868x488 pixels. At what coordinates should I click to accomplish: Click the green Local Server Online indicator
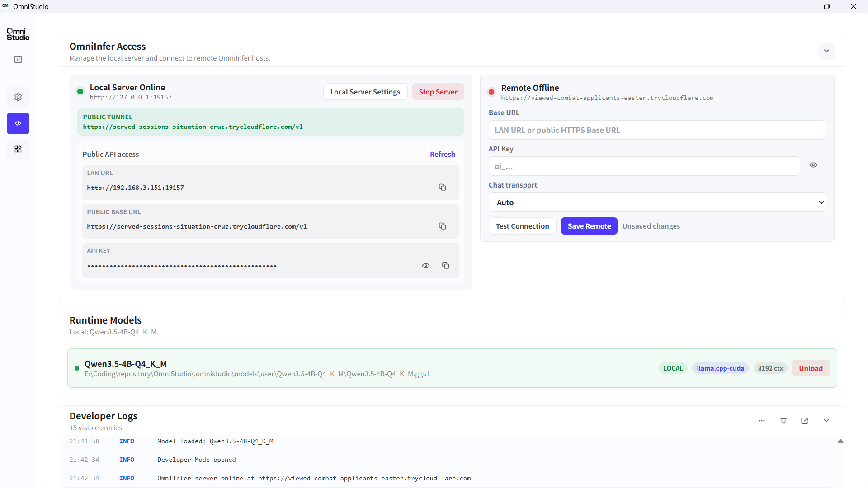[x=80, y=92]
